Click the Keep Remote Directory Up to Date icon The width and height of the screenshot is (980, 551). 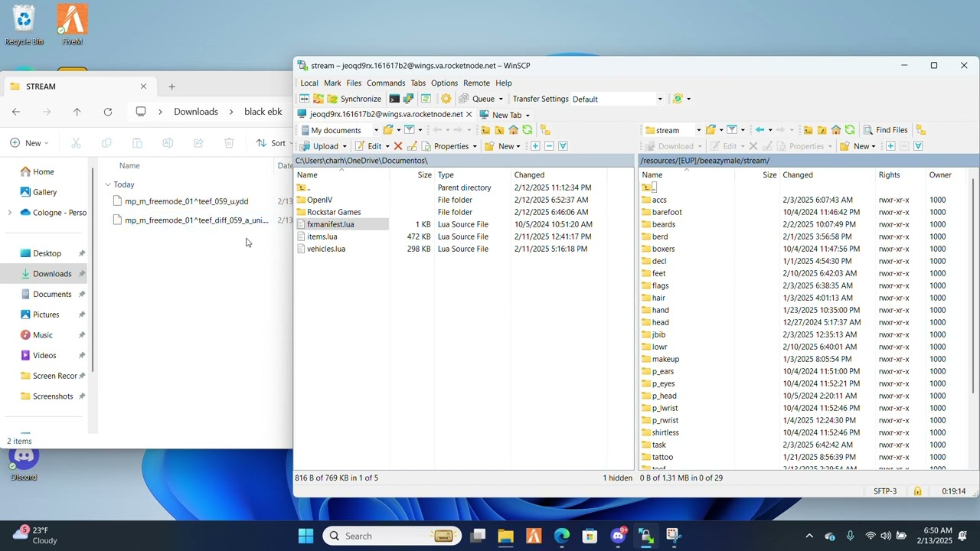pos(426,99)
